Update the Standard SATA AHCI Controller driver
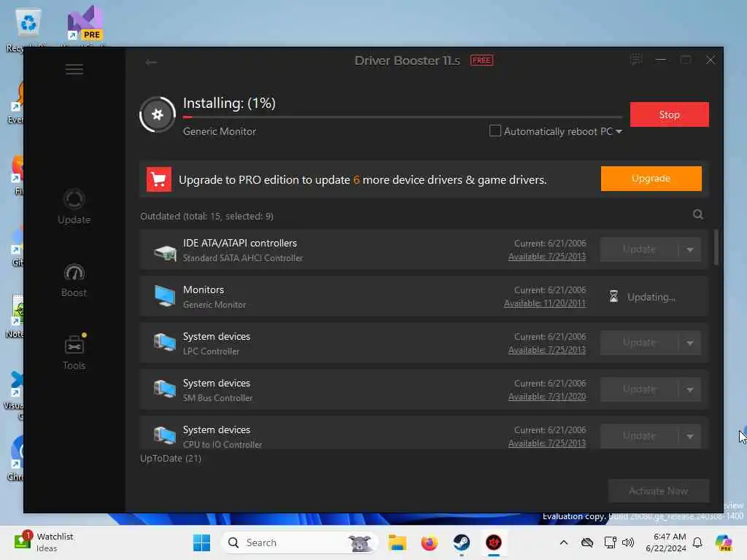 (x=639, y=249)
